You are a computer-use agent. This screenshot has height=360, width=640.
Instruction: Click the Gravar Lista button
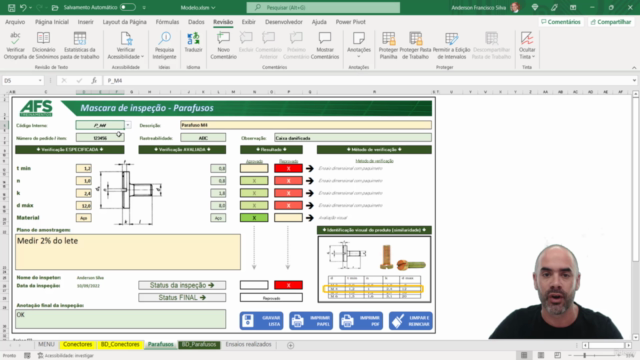pyautogui.click(x=261, y=321)
